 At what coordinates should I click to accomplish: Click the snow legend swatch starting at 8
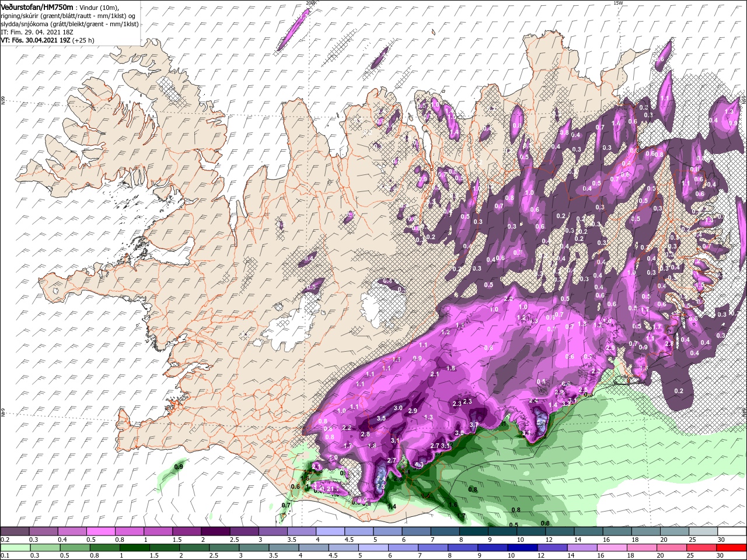click(x=473, y=531)
